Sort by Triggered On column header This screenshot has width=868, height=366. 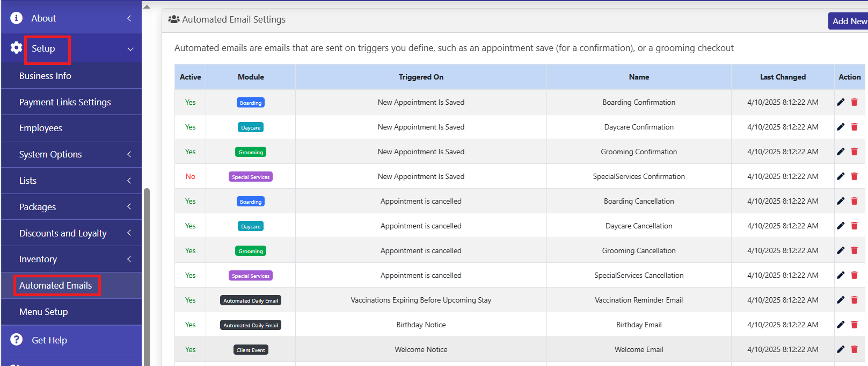[x=421, y=77]
